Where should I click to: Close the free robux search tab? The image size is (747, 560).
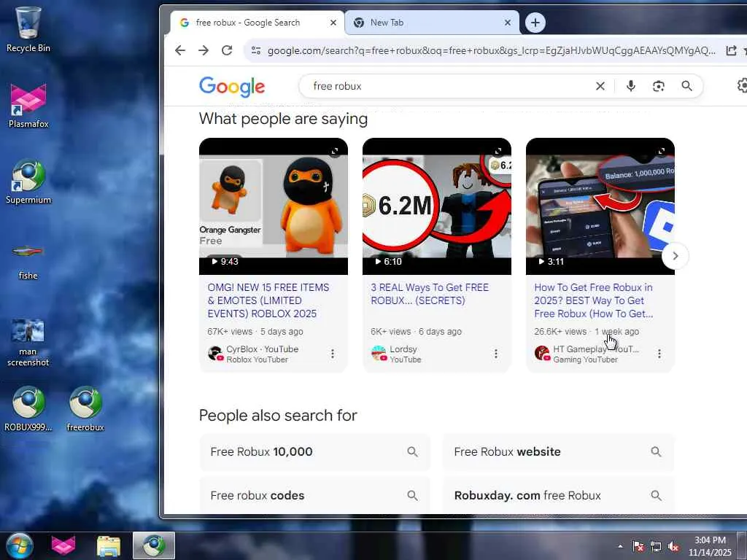[333, 23]
